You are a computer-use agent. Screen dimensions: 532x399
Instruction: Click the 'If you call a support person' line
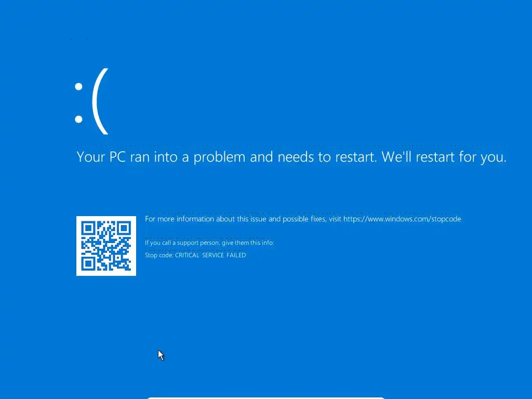click(209, 243)
